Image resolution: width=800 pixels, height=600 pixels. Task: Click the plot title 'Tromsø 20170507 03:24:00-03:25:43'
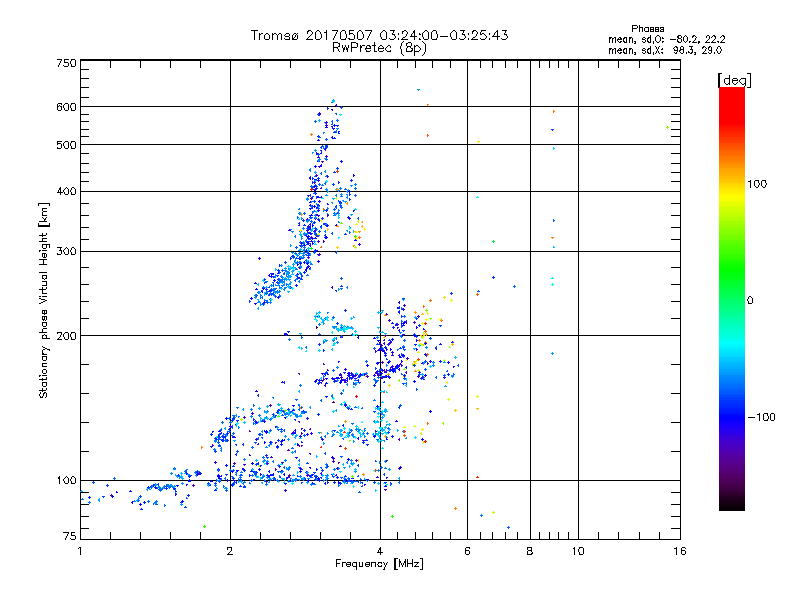click(x=379, y=35)
